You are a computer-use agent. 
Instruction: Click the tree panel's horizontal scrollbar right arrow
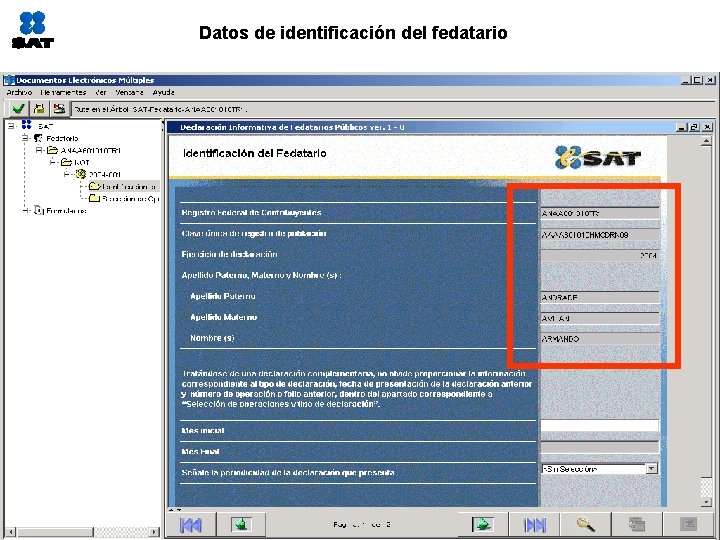click(x=155, y=532)
